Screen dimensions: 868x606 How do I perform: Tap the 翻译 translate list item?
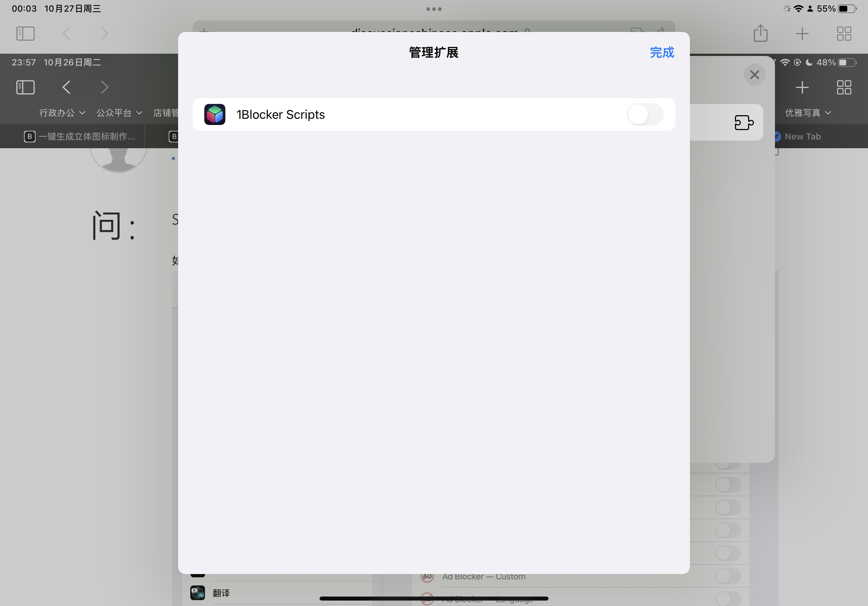coord(221,593)
